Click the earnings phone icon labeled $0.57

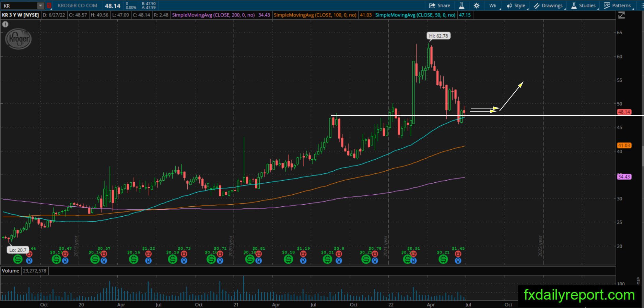pyautogui.click(x=104, y=254)
